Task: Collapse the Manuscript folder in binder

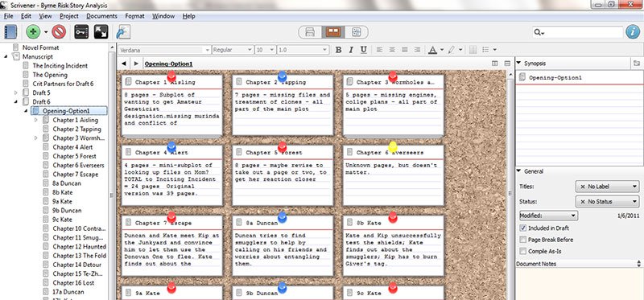Action: [x=6, y=56]
